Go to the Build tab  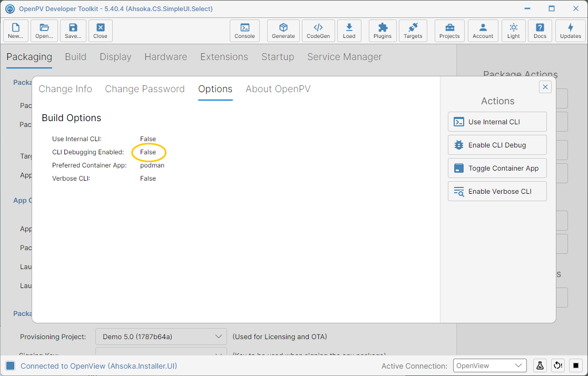tap(76, 57)
